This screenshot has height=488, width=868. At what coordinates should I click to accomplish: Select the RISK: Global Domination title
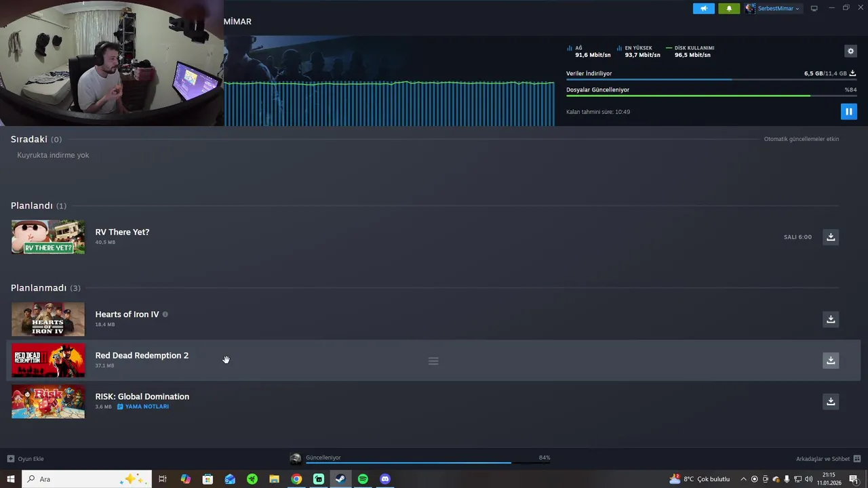click(x=142, y=396)
